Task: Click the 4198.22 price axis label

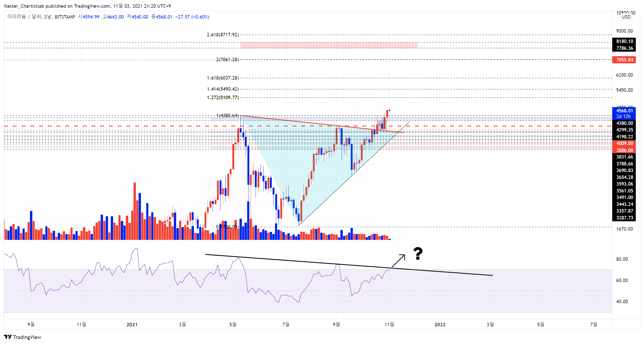Action: pyautogui.click(x=624, y=137)
